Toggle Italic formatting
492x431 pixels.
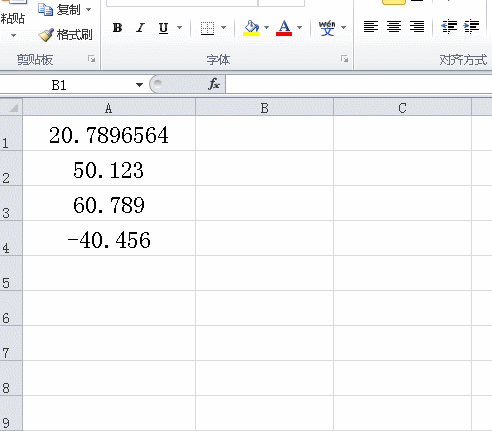click(x=140, y=28)
